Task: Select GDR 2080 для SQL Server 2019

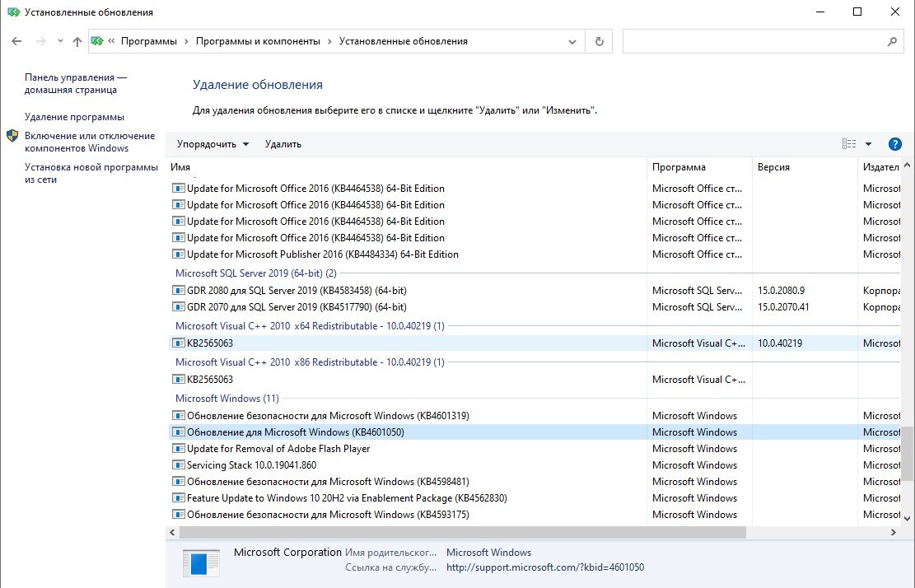Action: [x=296, y=291]
